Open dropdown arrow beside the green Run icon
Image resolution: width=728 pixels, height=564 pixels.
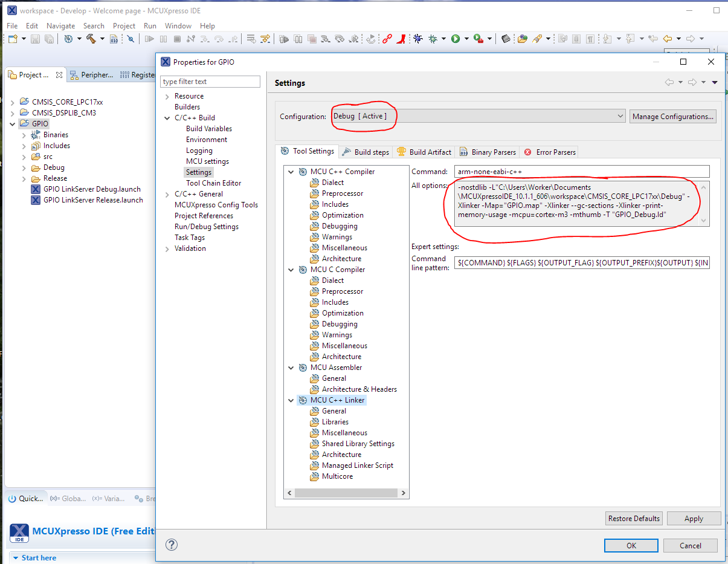point(466,39)
